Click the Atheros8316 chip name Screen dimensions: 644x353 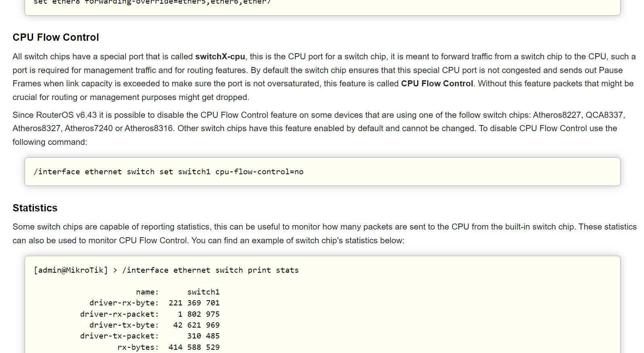pyautogui.click(x=148, y=129)
